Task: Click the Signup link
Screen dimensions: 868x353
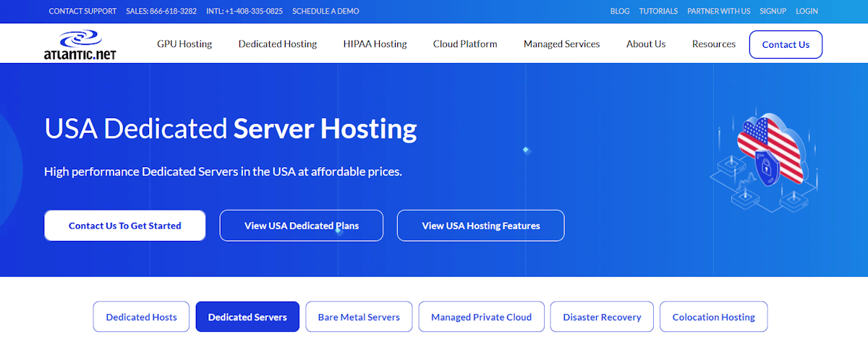Action: tap(773, 11)
